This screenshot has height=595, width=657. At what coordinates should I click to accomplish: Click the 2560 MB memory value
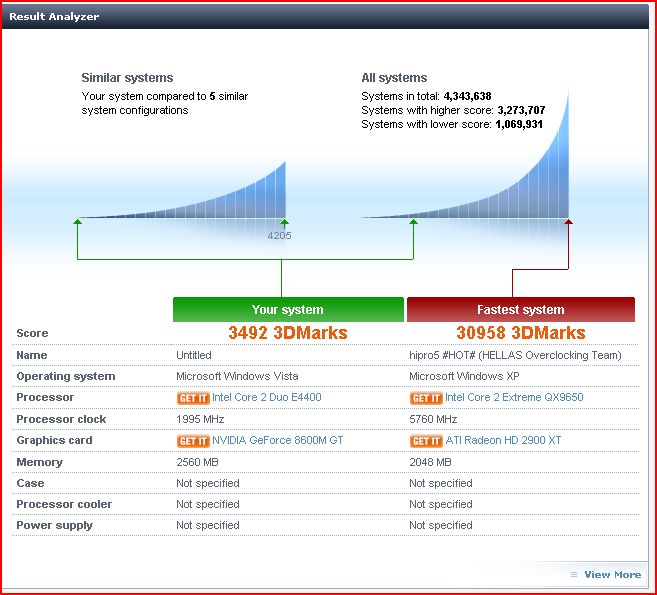[x=197, y=462]
